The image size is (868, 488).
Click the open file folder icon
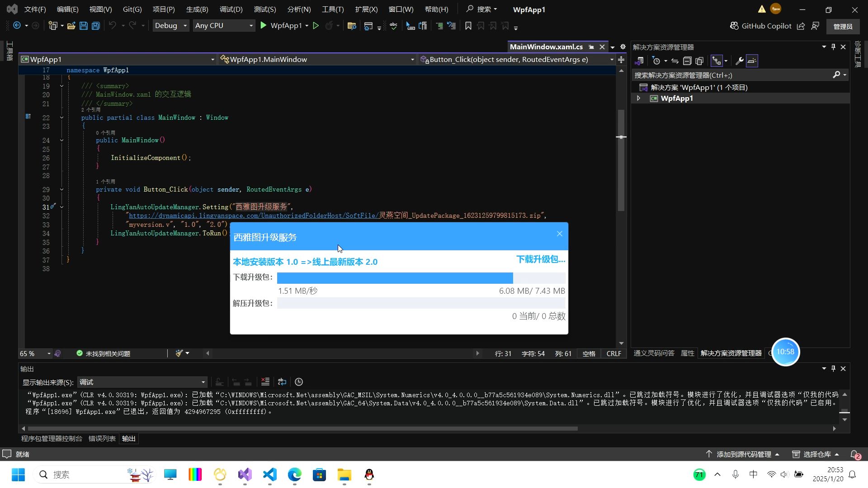71,26
